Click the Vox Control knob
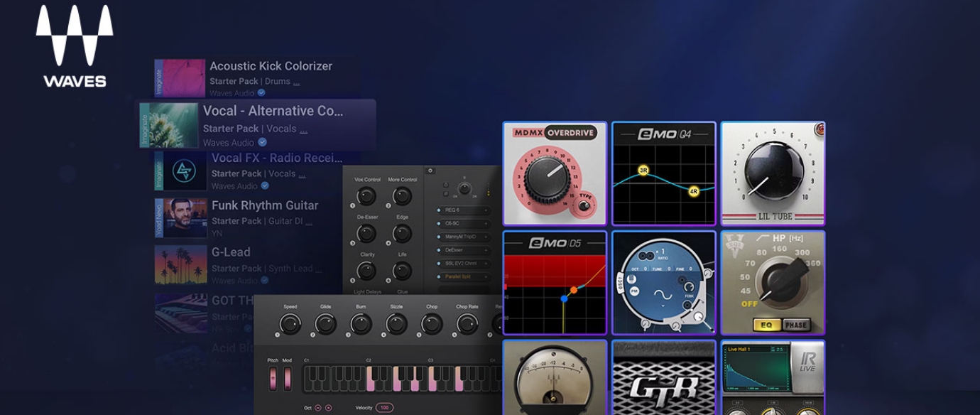This screenshot has width=980, height=415. coord(366,196)
